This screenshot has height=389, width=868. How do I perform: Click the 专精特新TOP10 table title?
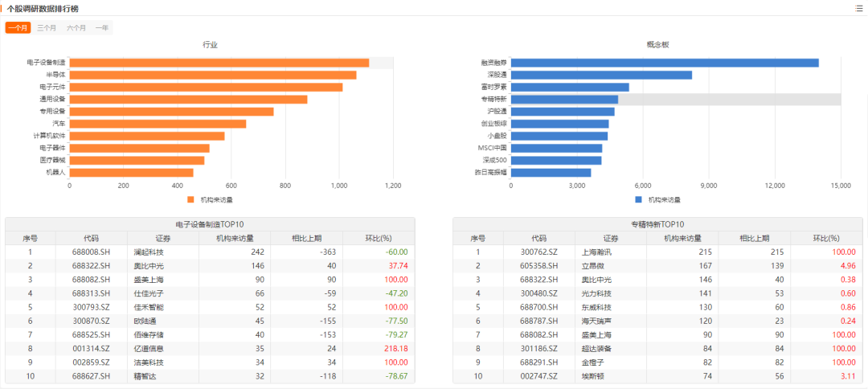tap(657, 224)
